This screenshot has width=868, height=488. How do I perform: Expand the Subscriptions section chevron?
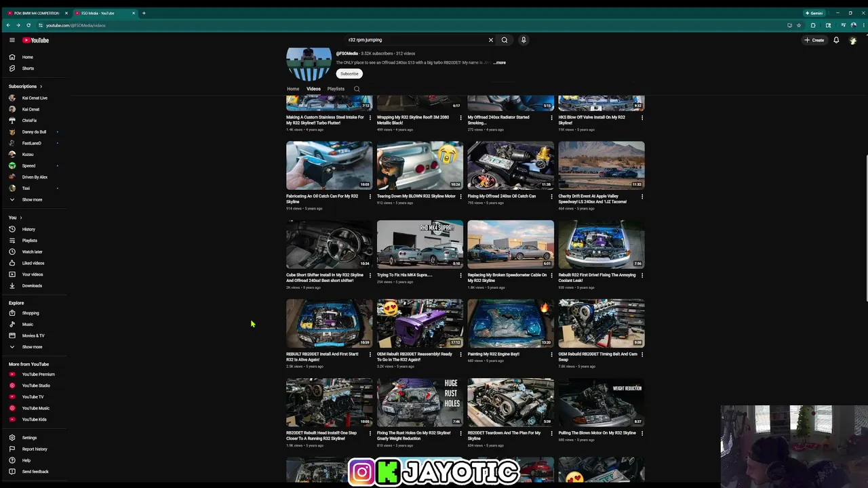41,86
